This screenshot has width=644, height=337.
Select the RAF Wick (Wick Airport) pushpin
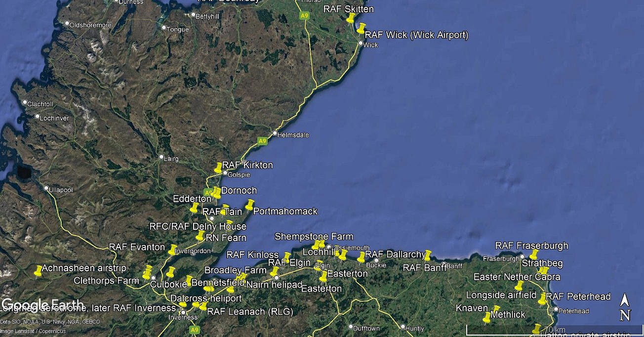tap(362, 28)
